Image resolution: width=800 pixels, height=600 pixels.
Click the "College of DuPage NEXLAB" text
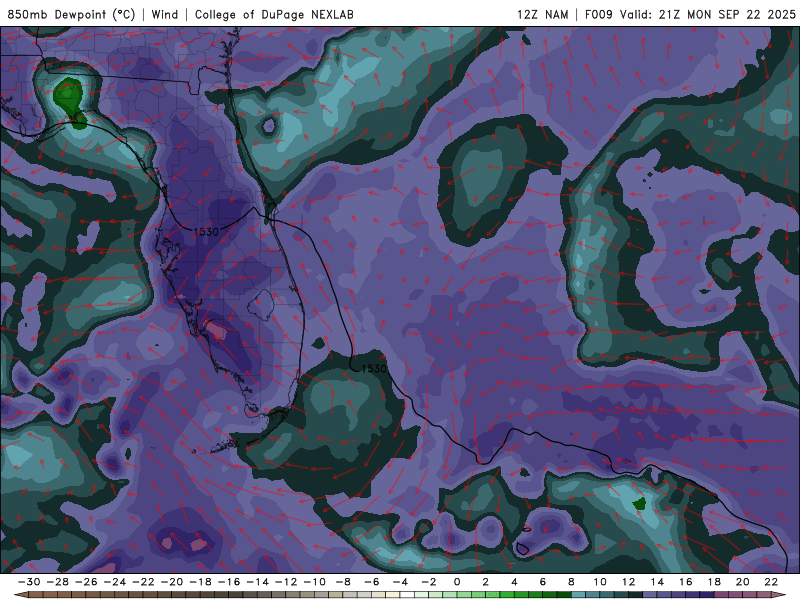274,14
